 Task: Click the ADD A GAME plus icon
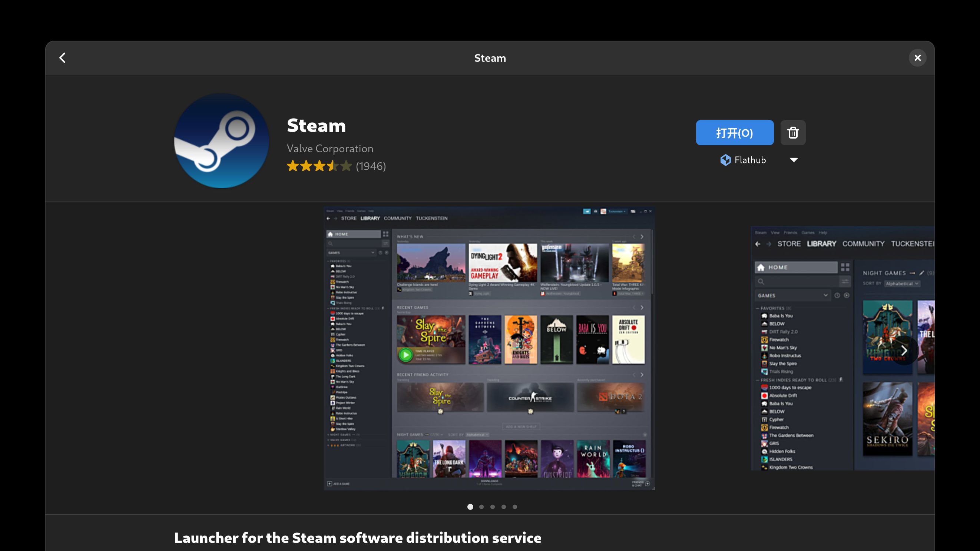(330, 484)
